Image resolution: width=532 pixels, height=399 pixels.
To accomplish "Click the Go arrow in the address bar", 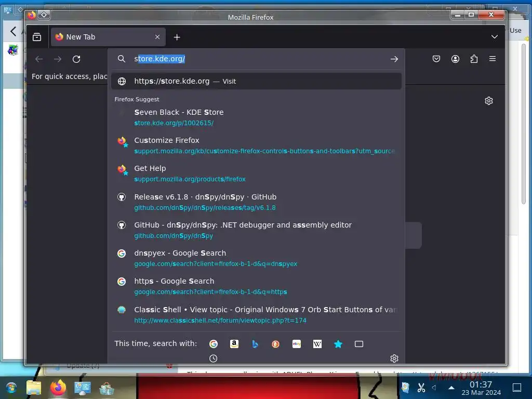I will 394,59.
